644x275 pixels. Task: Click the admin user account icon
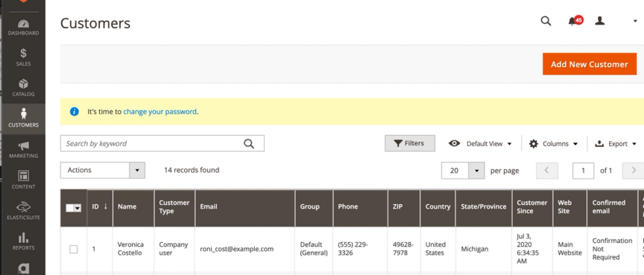point(599,21)
